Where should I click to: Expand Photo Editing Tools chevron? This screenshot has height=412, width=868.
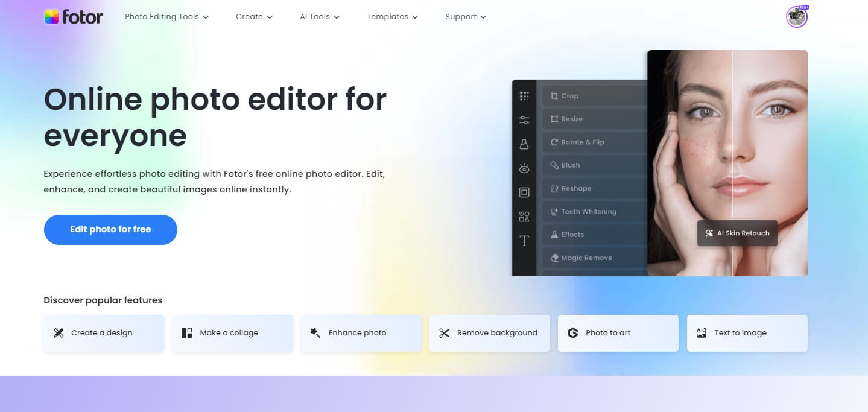coord(206,17)
